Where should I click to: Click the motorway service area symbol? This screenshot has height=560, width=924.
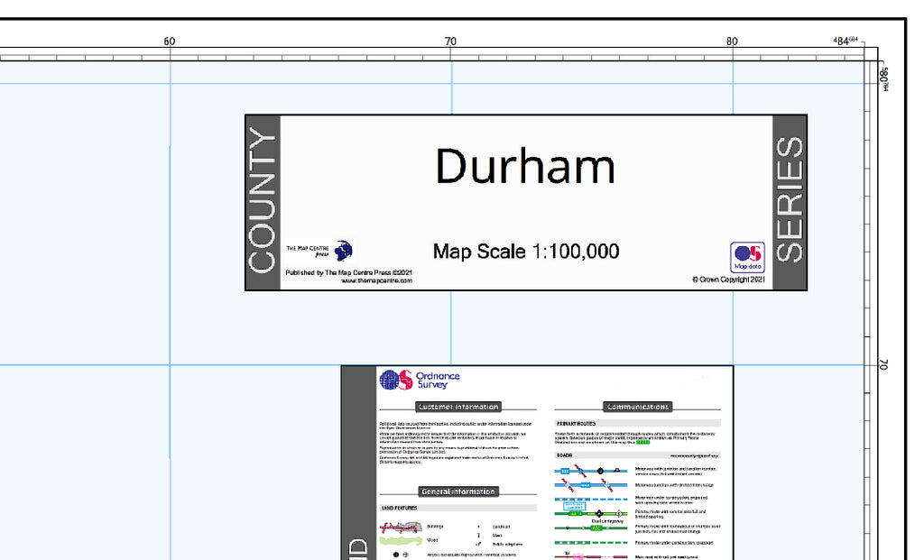coord(617,470)
